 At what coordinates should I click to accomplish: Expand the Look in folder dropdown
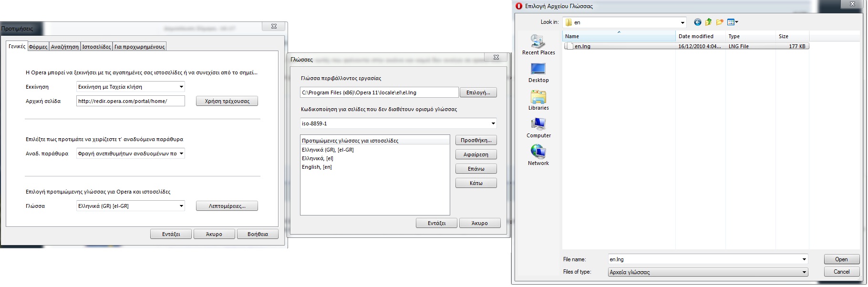coord(682,22)
